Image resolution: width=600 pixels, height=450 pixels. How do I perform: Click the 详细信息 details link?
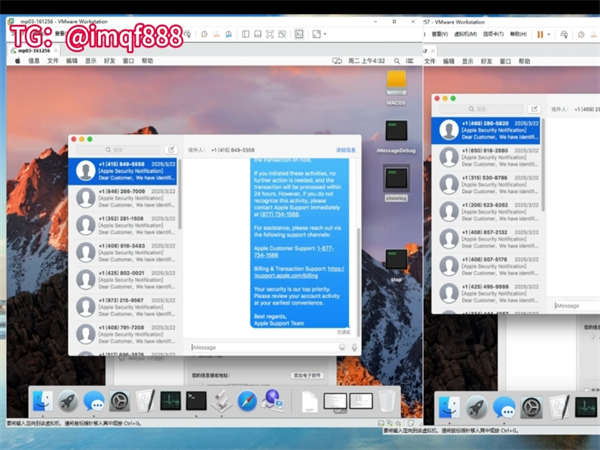click(345, 150)
